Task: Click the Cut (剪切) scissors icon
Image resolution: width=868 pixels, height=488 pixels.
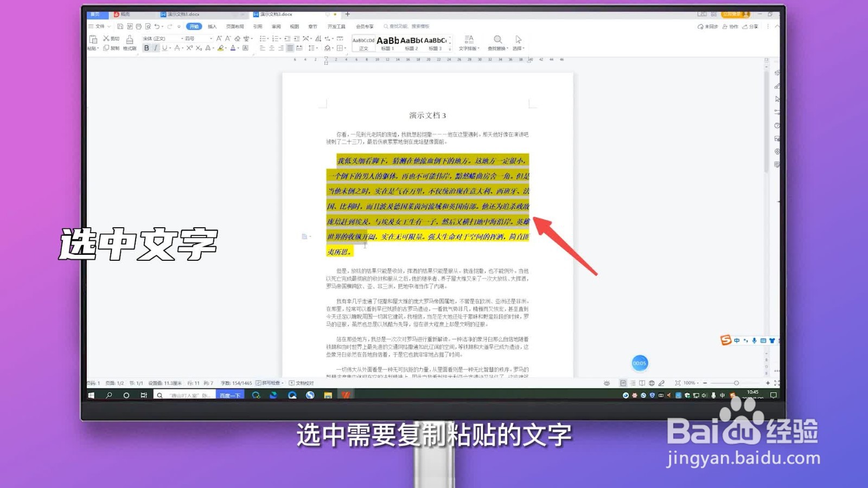Action: (x=106, y=38)
